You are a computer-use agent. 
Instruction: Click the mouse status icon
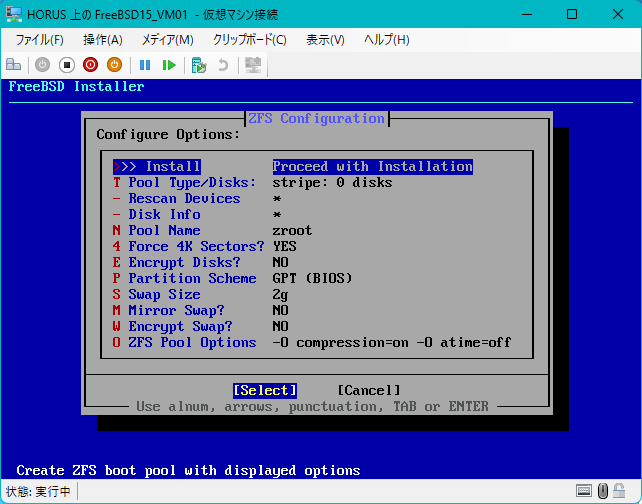(602, 490)
